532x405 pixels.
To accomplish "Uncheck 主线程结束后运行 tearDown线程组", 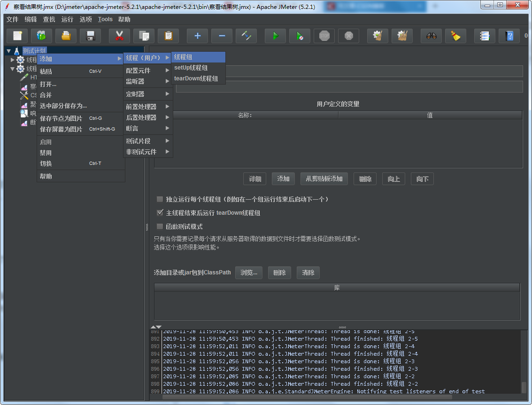I will tap(160, 213).
